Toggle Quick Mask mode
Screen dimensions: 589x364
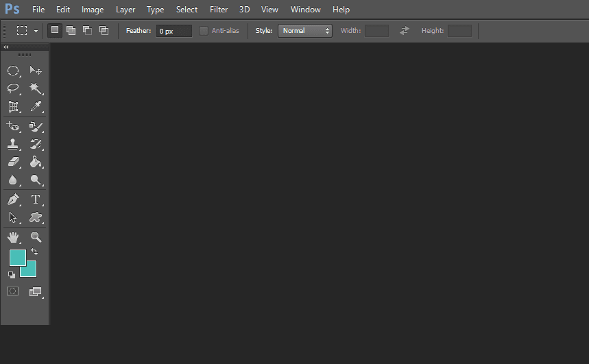pyautogui.click(x=13, y=291)
